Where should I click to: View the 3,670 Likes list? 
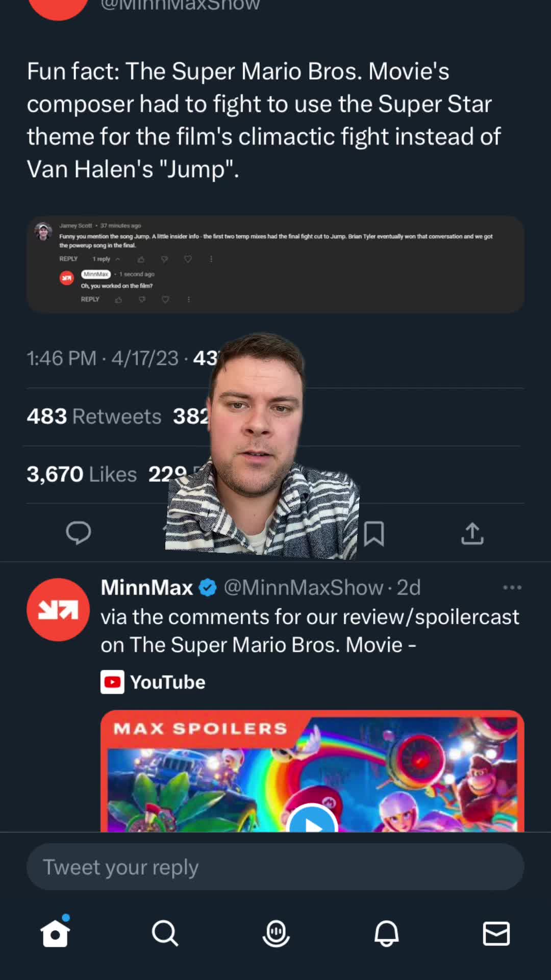82,475
